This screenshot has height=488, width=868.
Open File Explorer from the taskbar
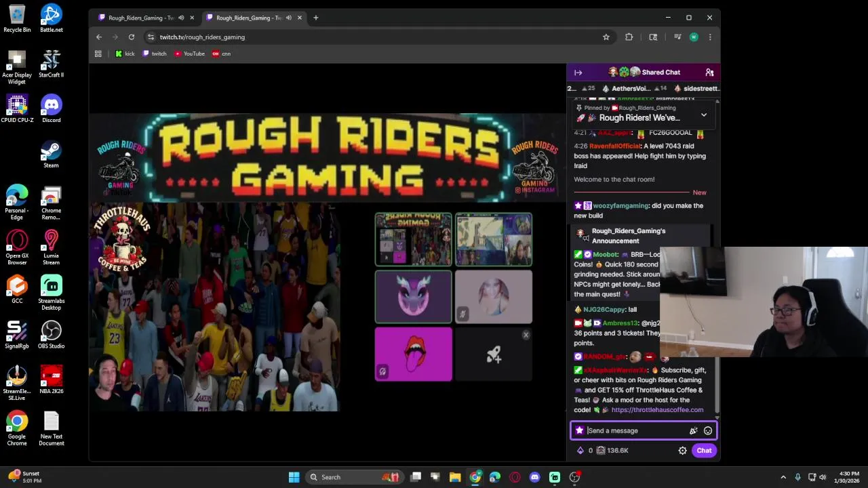click(x=455, y=477)
